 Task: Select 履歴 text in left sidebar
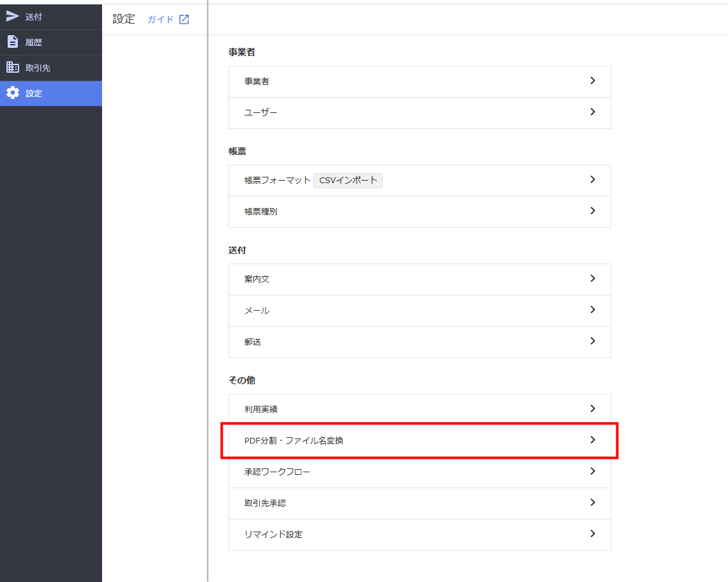coord(34,43)
